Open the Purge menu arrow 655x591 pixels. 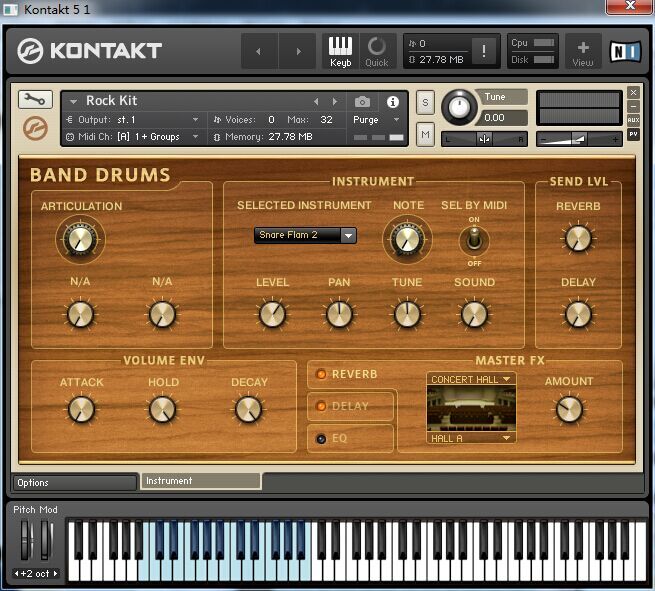(396, 120)
